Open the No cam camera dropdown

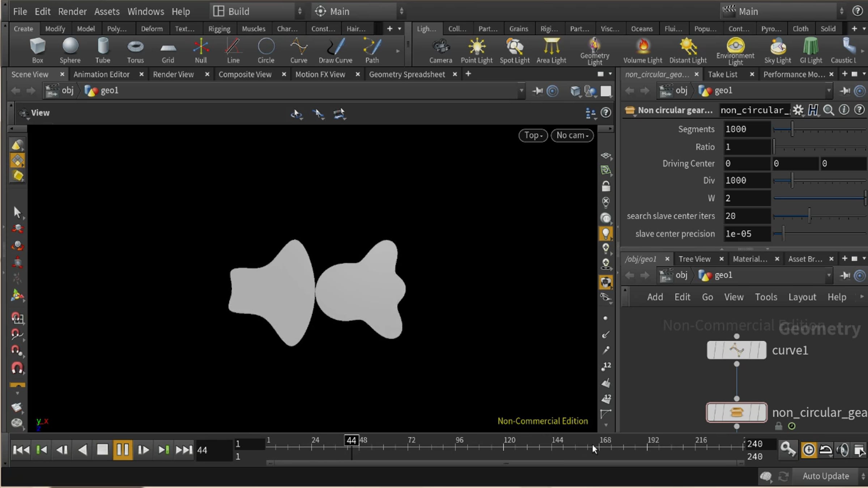572,135
